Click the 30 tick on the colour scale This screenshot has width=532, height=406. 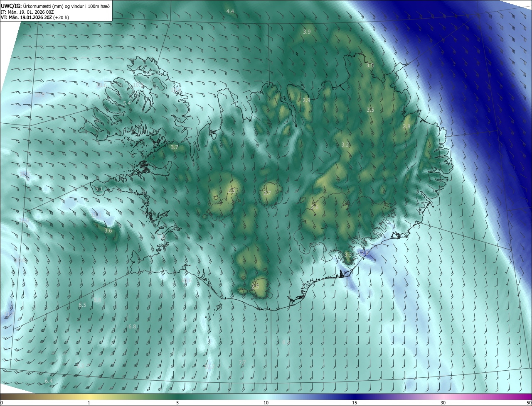[x=443, y=403]
